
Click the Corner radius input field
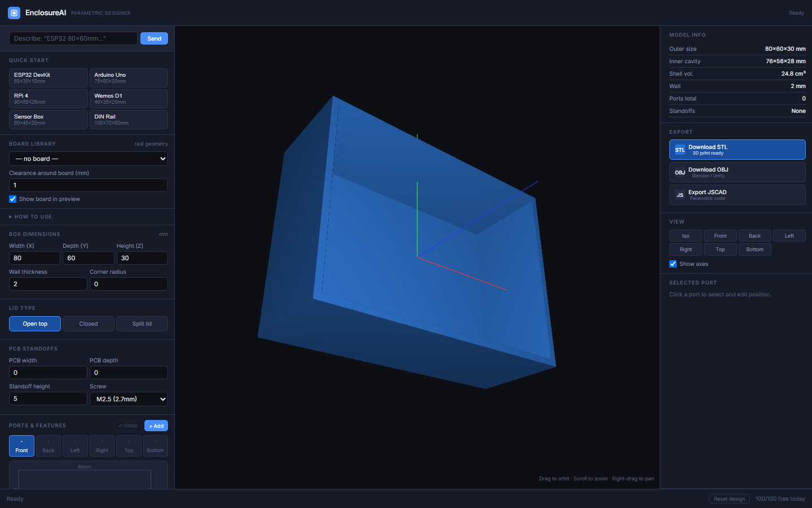point(129,284)
